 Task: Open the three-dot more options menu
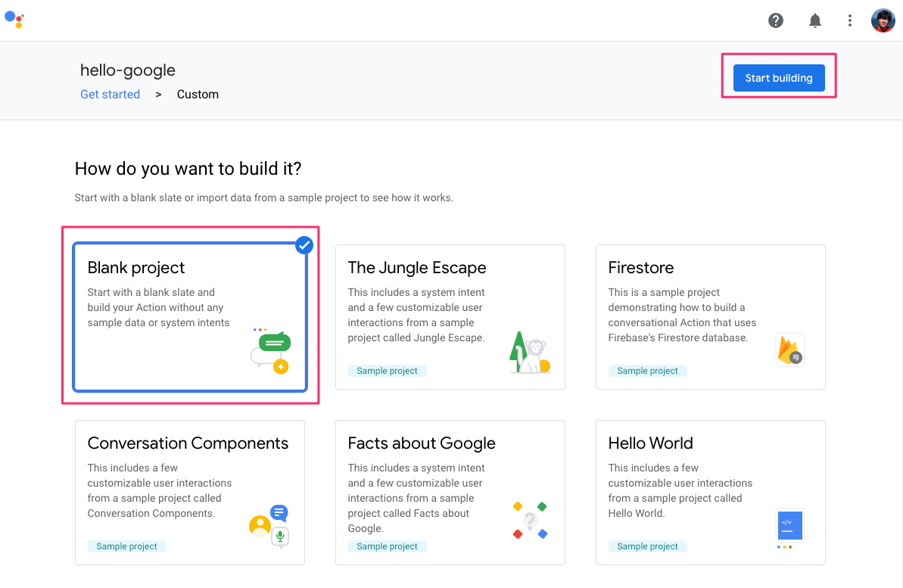tap(849, 20)
